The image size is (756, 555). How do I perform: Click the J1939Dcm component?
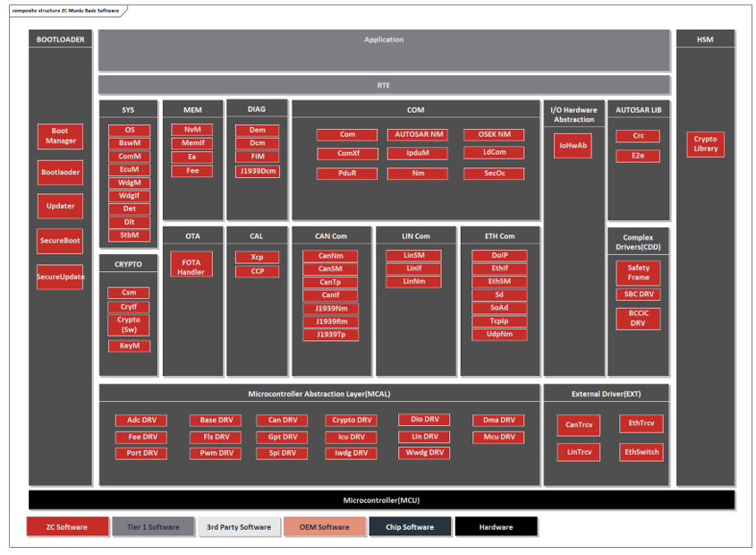point(257,171)
